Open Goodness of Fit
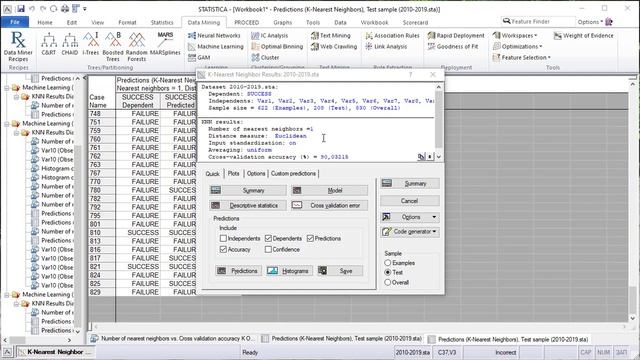Viewport: 640px width, 360px height. point(453,47)
